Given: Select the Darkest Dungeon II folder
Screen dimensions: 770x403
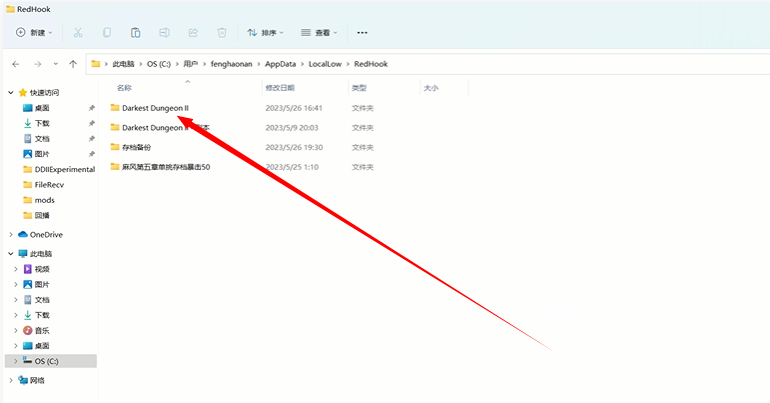Looking at the screenshot, I should coord(155,107).
